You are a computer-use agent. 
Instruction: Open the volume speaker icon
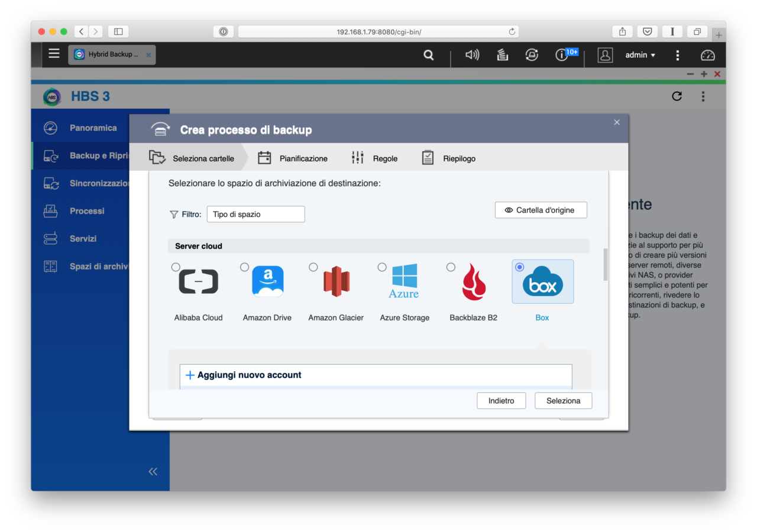[472, 55]
